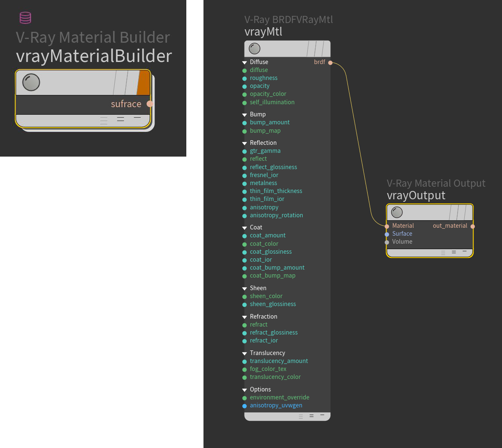The width and height of the screenshot is (502, 448).
Task: Select the vrayMtl node name label
Action: pyautogui.click(x=263, y=32)
